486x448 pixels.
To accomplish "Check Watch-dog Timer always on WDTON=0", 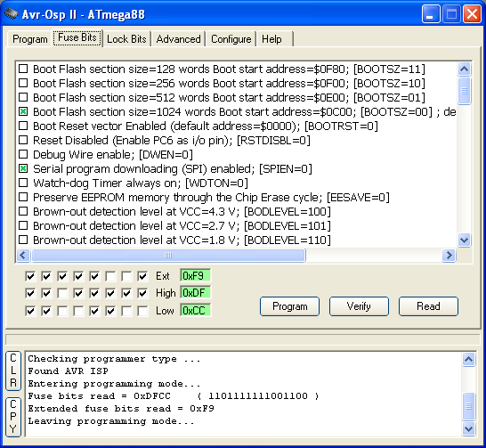I will tap(23, 183).
